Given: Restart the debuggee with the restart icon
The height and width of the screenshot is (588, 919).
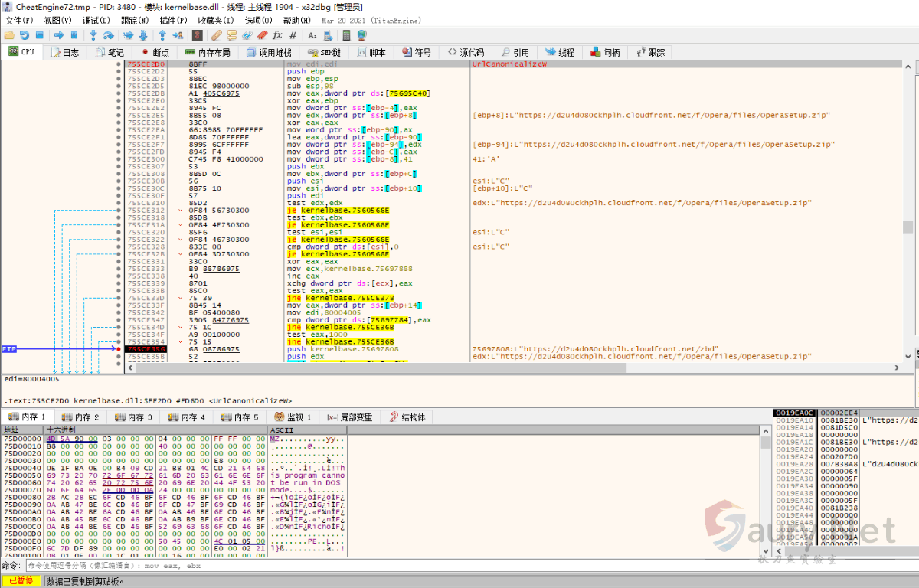Looking at the screenshot, I should coord(25,35).
